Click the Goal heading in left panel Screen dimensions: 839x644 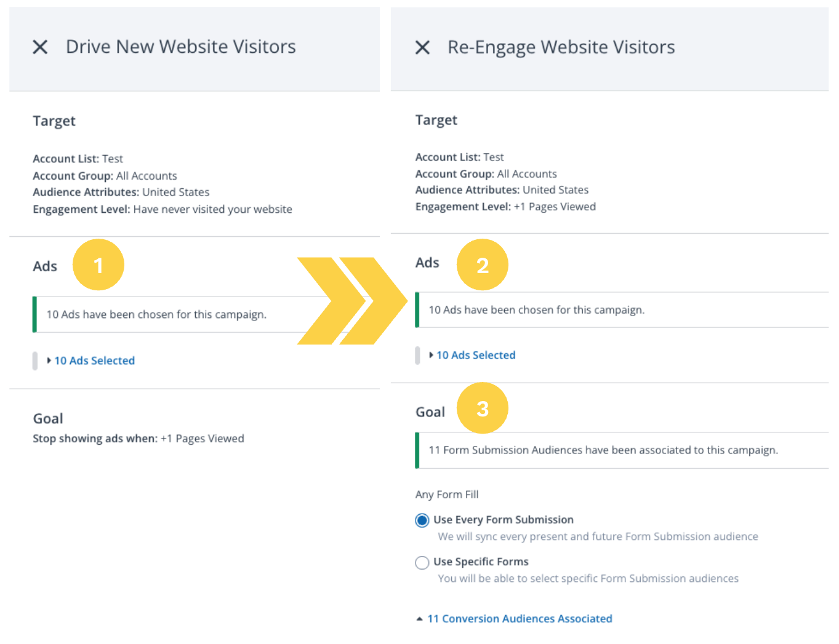pos(48,419)
